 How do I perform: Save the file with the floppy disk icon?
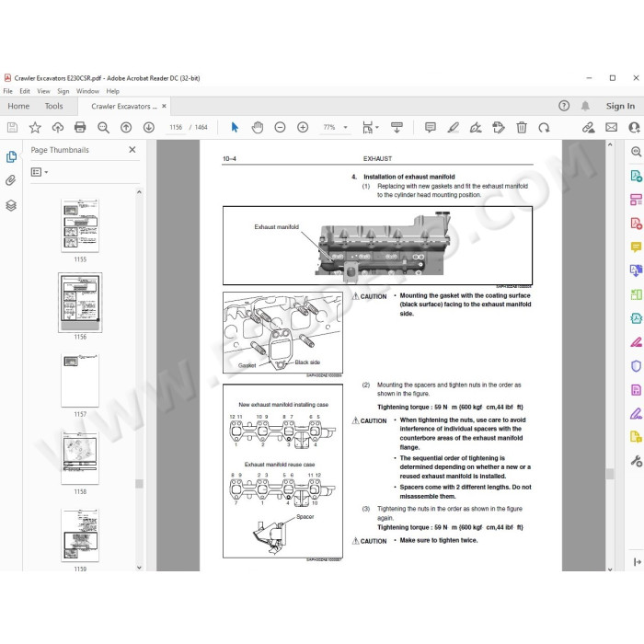[12, 127]
